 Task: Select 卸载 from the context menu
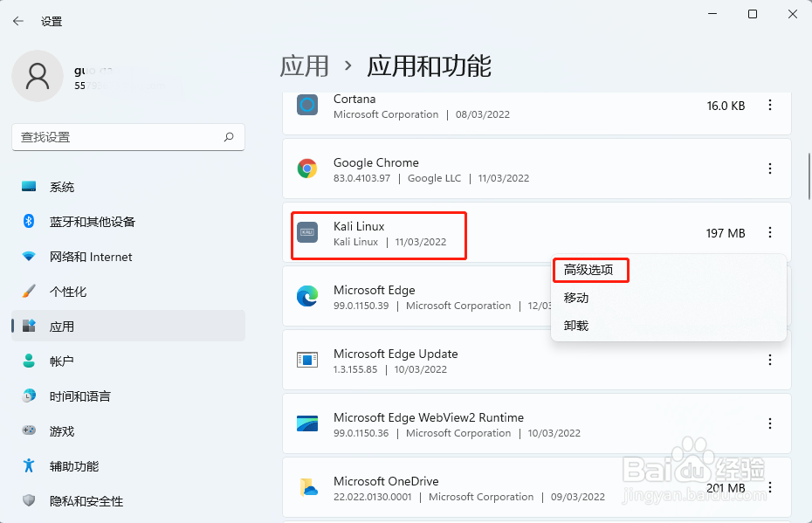click(x=576, y=326)
